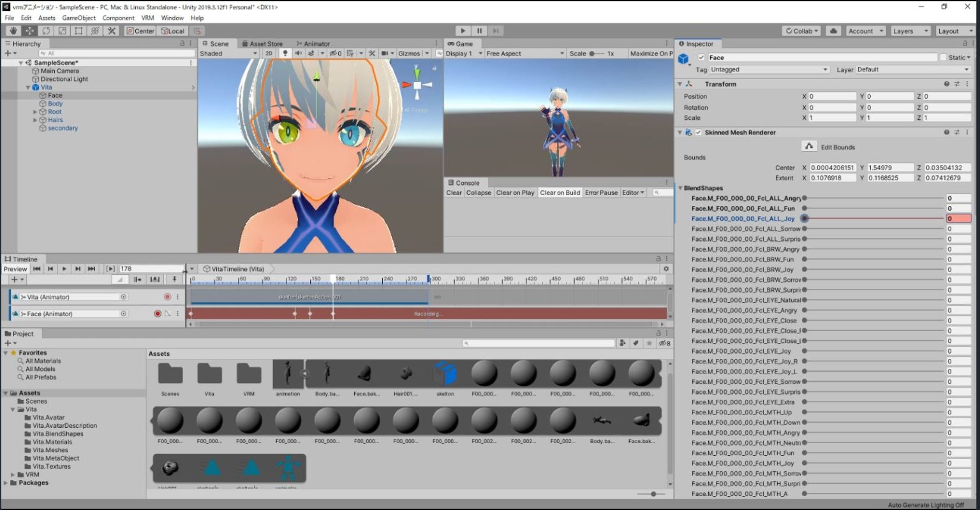Viewport: 980px width, 510px height.
Task: Stop recording on the Face (Animator) track
Action: point(158,314)
